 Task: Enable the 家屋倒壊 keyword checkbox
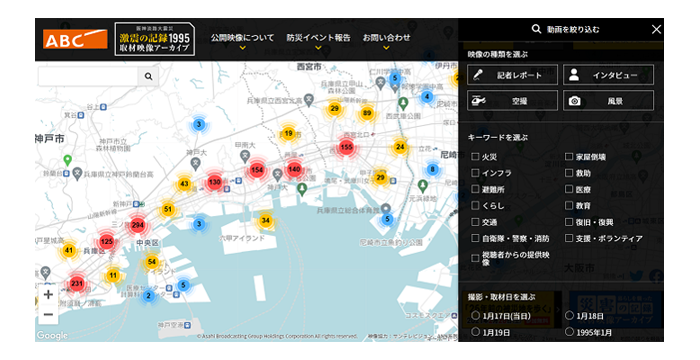coord(569,156)
